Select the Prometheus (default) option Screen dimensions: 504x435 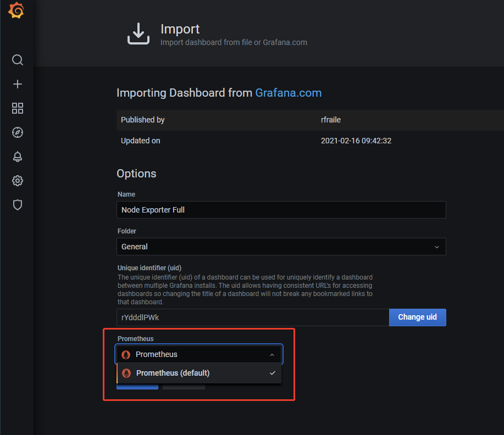click(199, 373)
